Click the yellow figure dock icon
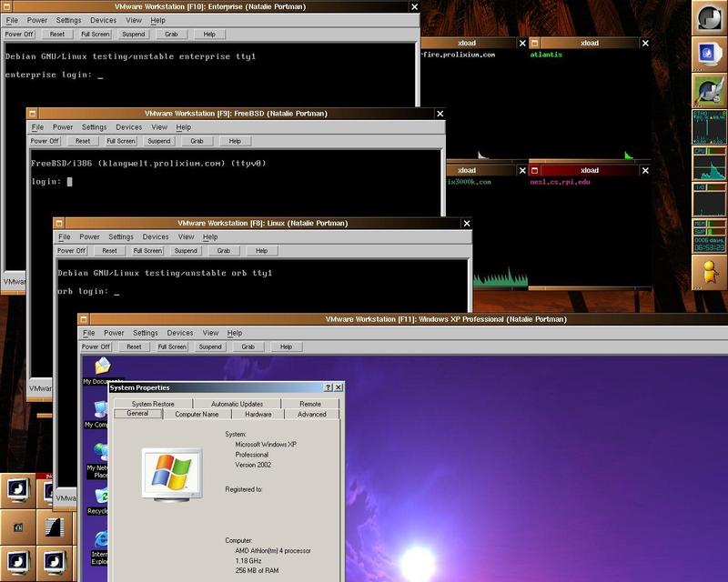Viewport: 728px width, 582px height. (x=709, y=271)
